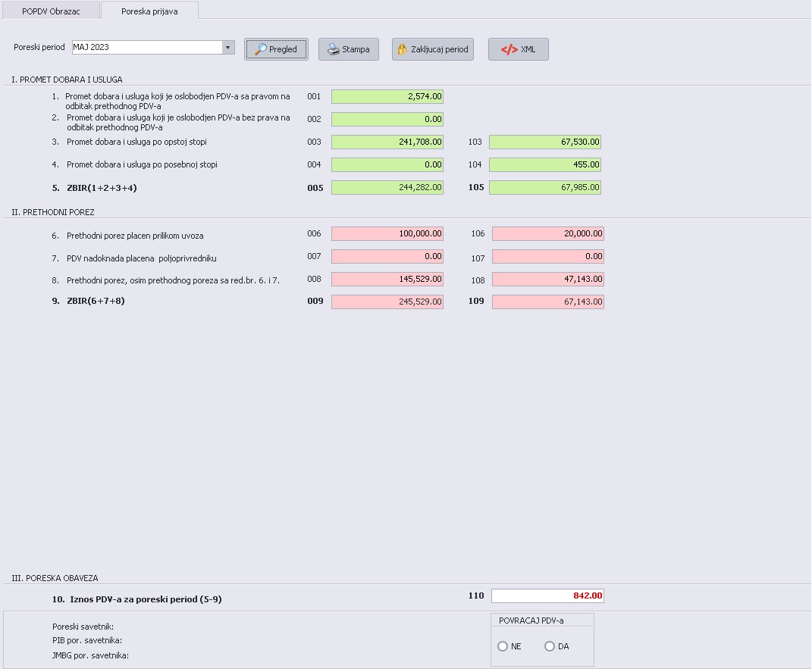This screenshot has height=669, width=812.
Task: Click row 1 label about oslobodjen PDV-a sa pravom
Action: pyautogui.click(x=177, y=101)
